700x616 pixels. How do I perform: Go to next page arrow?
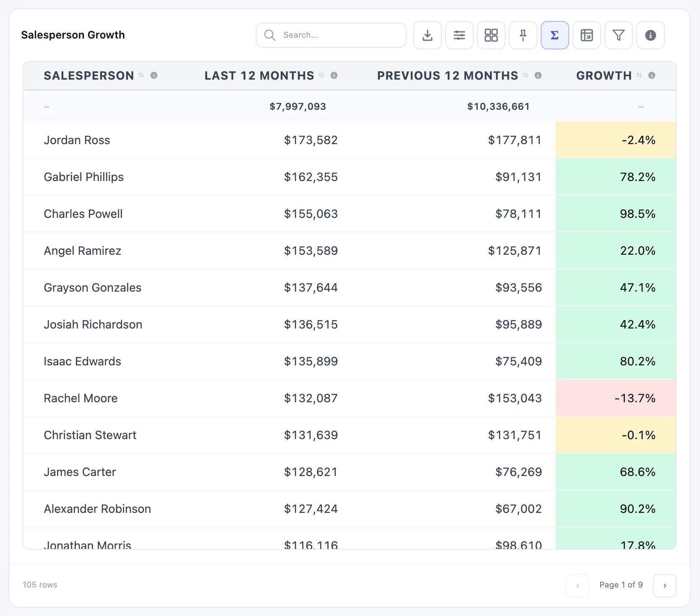click(665, 585)
